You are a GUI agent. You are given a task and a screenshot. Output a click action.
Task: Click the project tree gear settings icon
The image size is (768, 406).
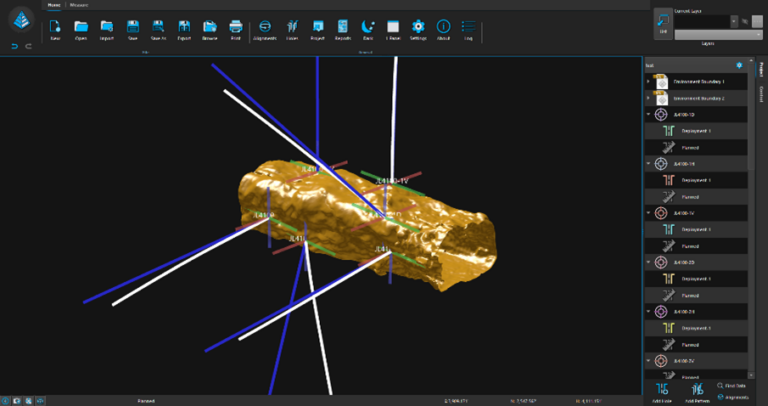[739, 65]
